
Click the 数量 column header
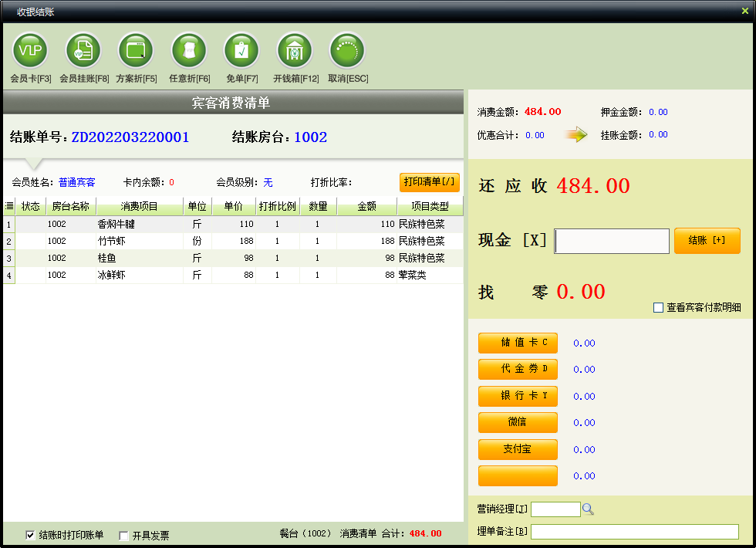318,207
